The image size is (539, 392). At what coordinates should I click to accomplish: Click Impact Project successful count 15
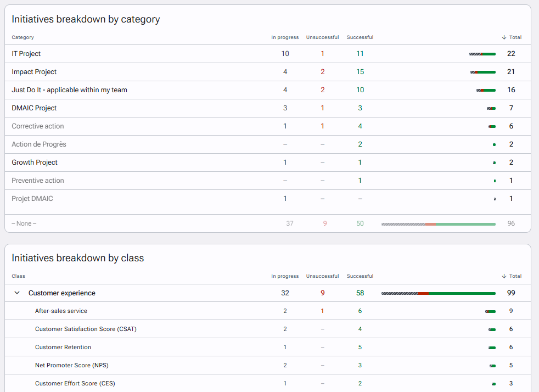tap(360, 72)
